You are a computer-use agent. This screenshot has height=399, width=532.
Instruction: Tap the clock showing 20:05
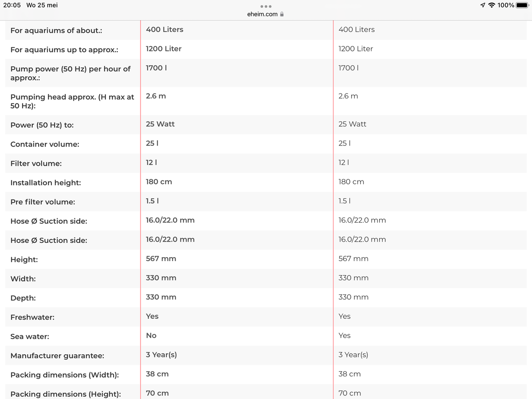coord(12,5)
